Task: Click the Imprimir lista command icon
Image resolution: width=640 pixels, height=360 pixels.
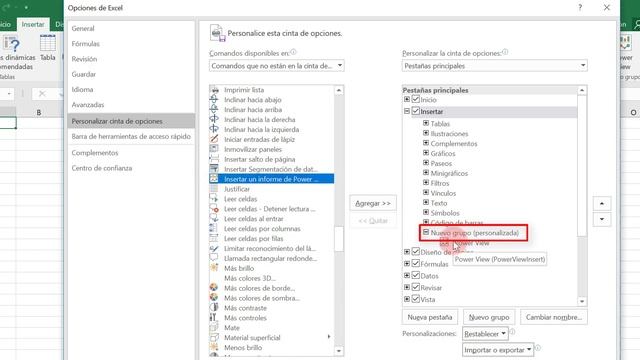Action: [x=214, y=90]
